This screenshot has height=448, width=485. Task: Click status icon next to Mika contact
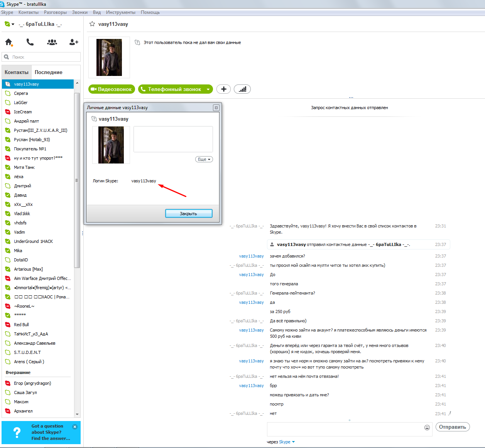click(7, 251)
